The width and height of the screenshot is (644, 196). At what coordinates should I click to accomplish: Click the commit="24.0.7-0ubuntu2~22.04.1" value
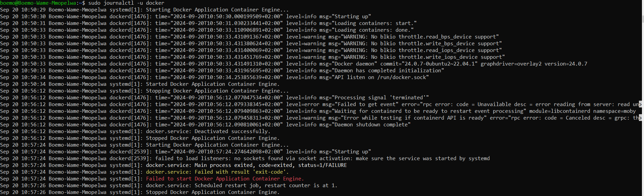[429, 64]
